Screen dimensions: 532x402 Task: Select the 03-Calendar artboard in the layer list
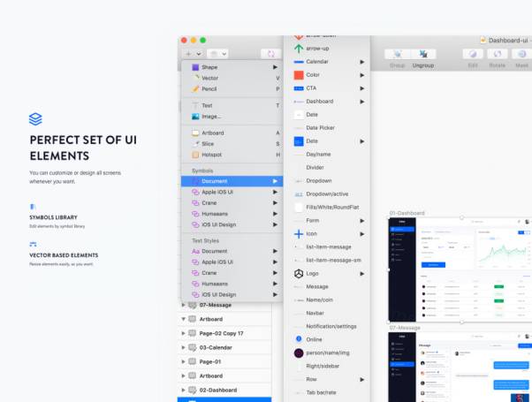(x=218, y=347)
